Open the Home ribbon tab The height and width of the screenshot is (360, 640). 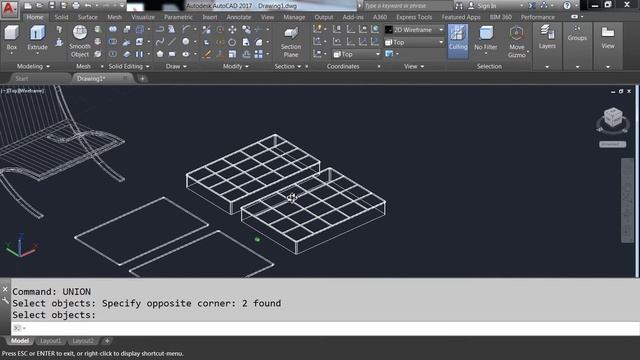[x=35, y=17]
